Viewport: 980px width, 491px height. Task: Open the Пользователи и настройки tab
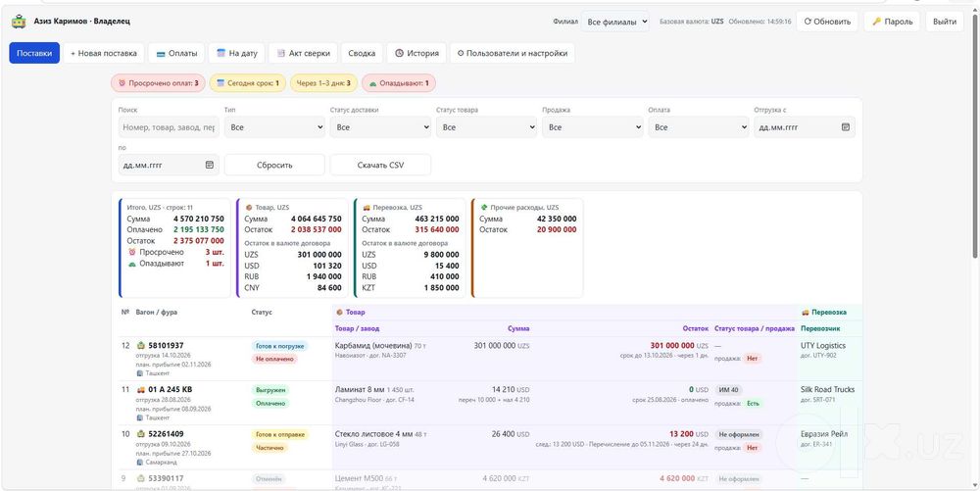coord(513,54)
